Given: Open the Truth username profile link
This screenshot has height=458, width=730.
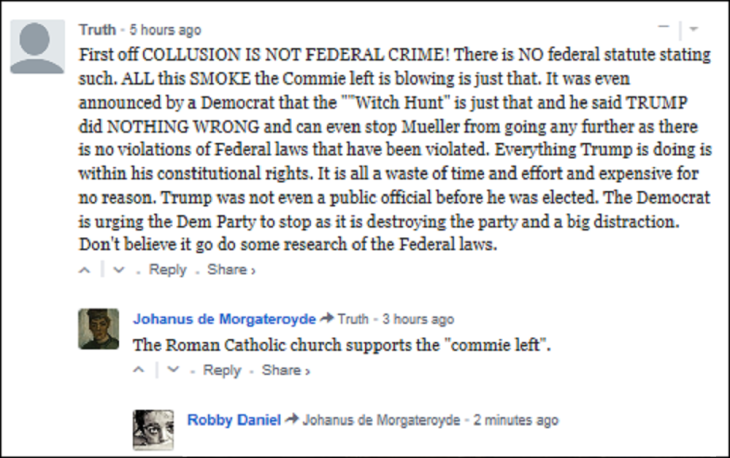Looking at the screenshot, I should [96, 29].
